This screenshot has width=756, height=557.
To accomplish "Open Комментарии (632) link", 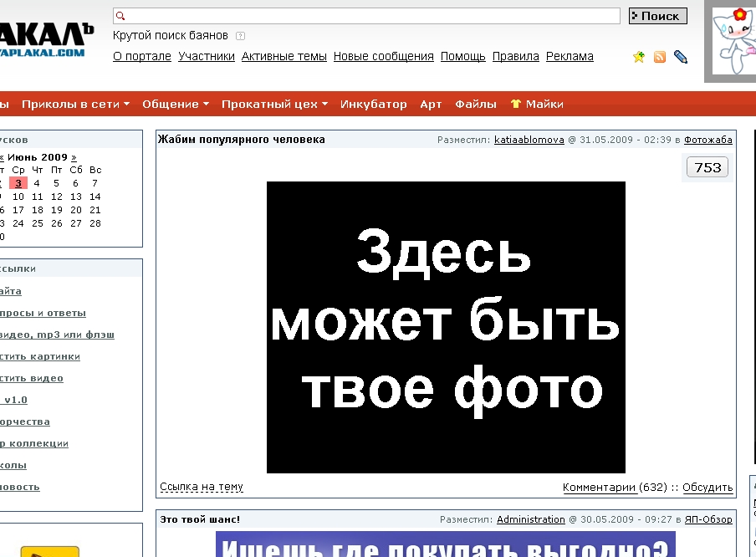I will click(615, 488).
